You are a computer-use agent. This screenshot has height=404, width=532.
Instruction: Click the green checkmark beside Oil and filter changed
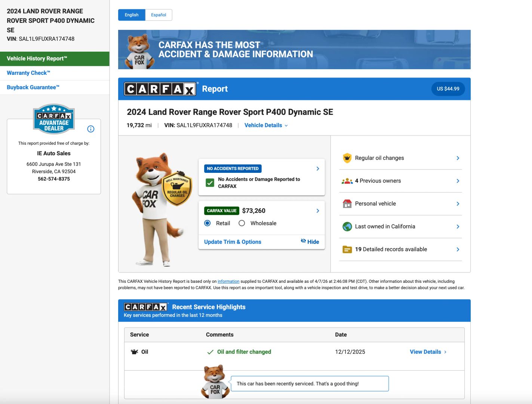[210, 352]
